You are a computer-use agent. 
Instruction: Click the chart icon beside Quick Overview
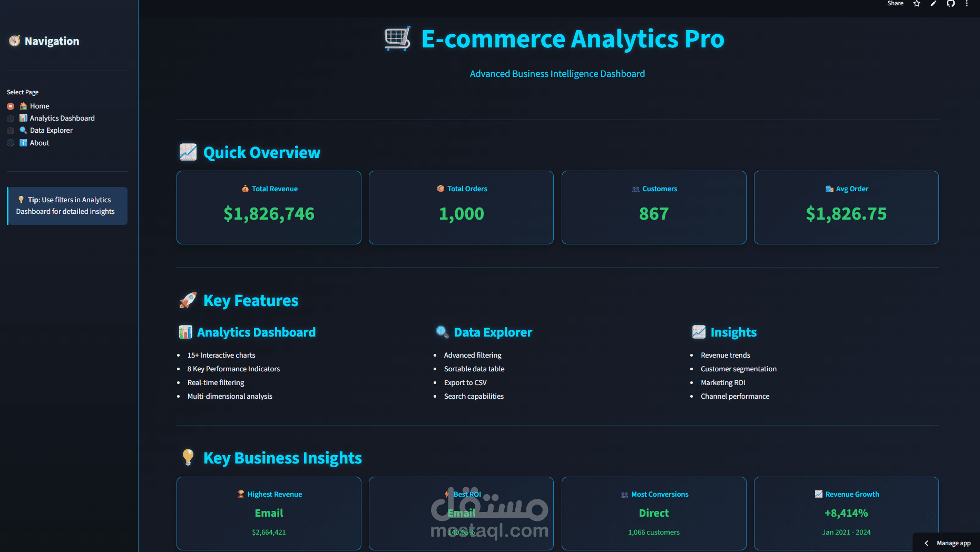click(x=188, y=152)
